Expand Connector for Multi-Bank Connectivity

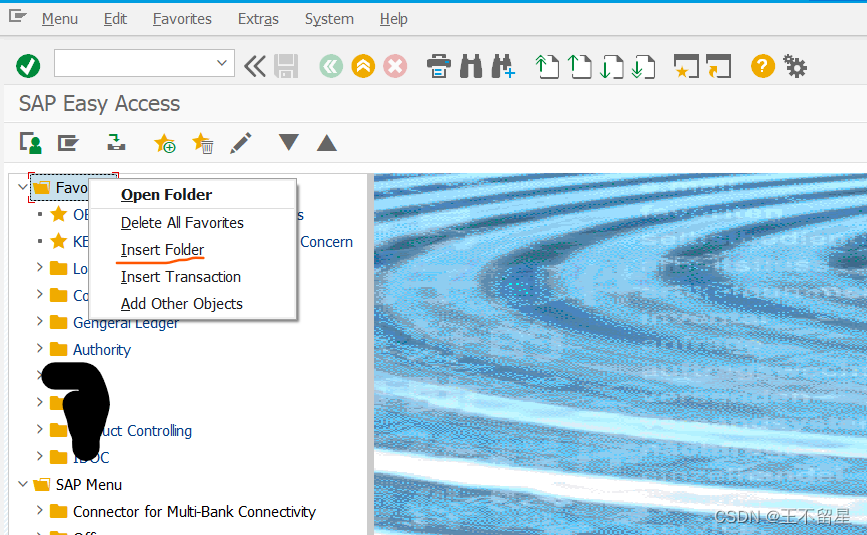(40, 511)
